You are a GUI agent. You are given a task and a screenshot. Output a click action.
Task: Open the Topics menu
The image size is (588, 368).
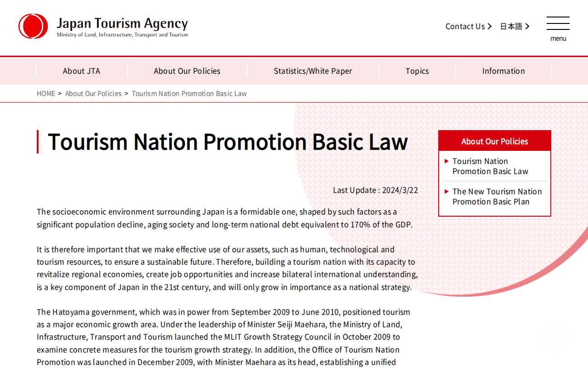(x=417, y=71)
